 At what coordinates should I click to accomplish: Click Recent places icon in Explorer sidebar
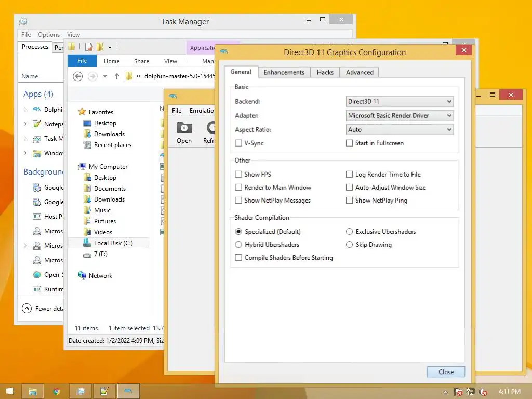point(87,145)
